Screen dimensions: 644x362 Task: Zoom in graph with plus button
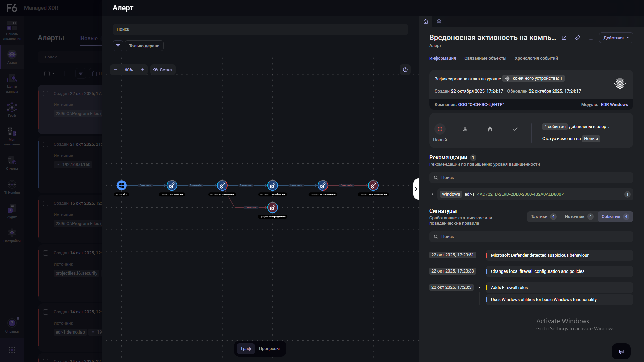pos(142,70)
